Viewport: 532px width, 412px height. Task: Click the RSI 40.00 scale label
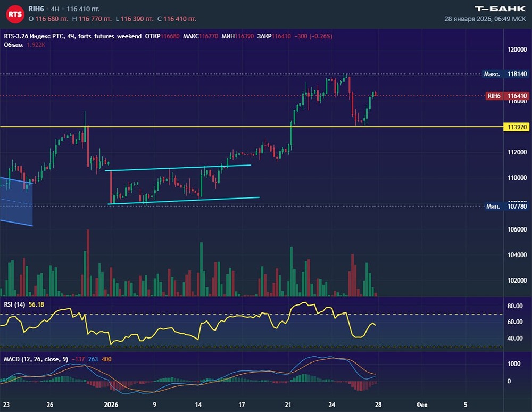tap(514, 338)
